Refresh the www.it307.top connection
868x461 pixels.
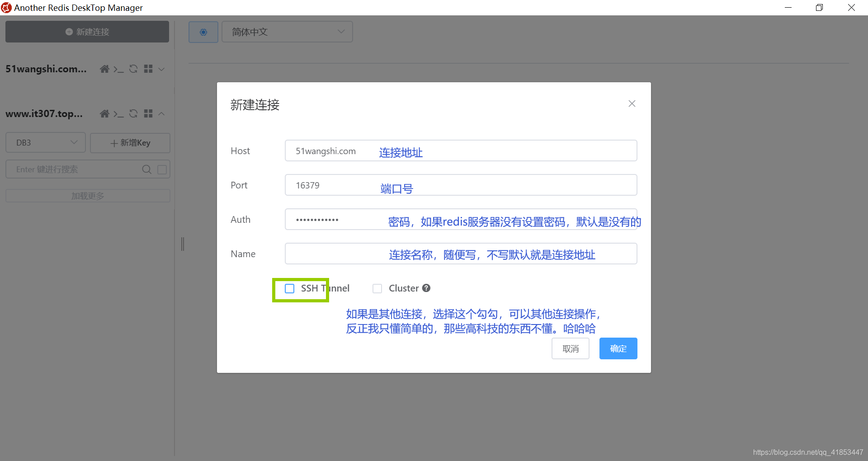pos(133,114)
